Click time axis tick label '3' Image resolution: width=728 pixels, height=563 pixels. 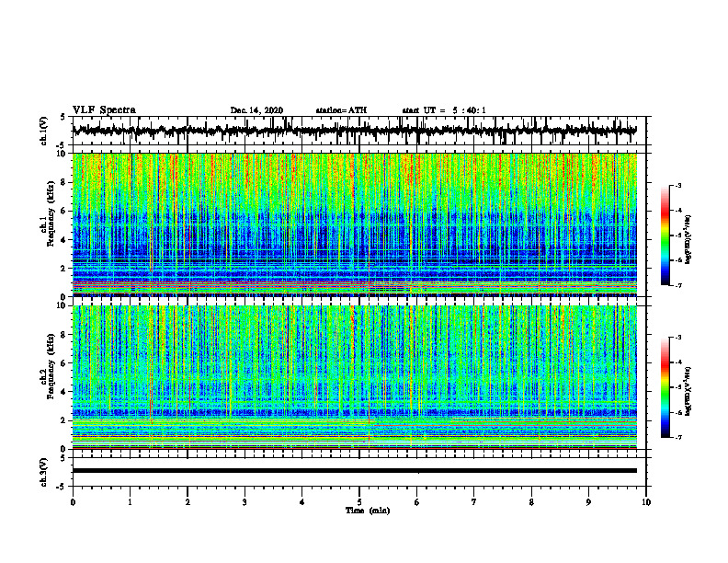tap(245, 502)
